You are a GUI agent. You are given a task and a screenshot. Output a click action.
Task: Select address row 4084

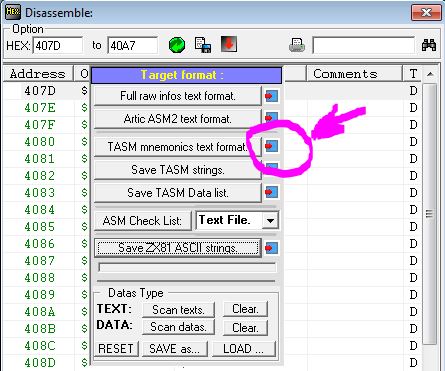point(40,210)
